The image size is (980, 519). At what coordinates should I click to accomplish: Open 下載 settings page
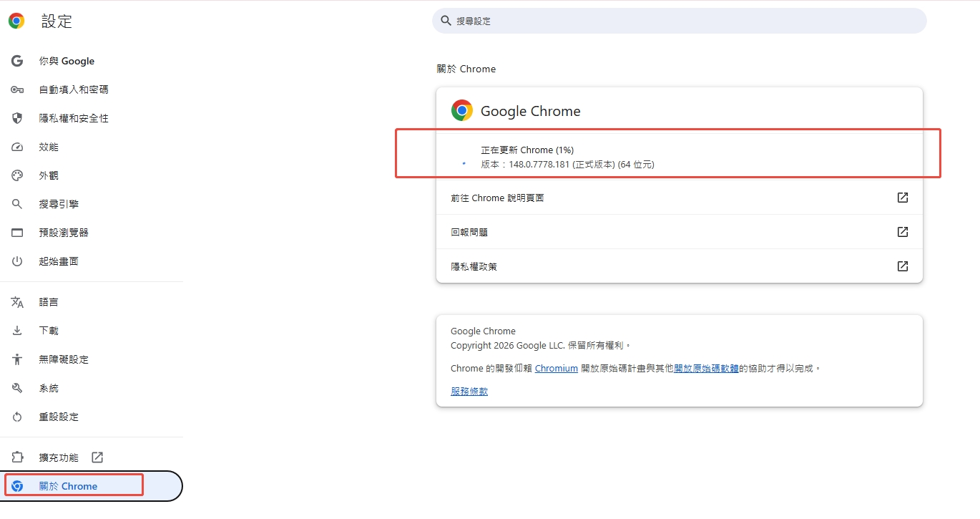pyautogui.click(x=92, y=331)
